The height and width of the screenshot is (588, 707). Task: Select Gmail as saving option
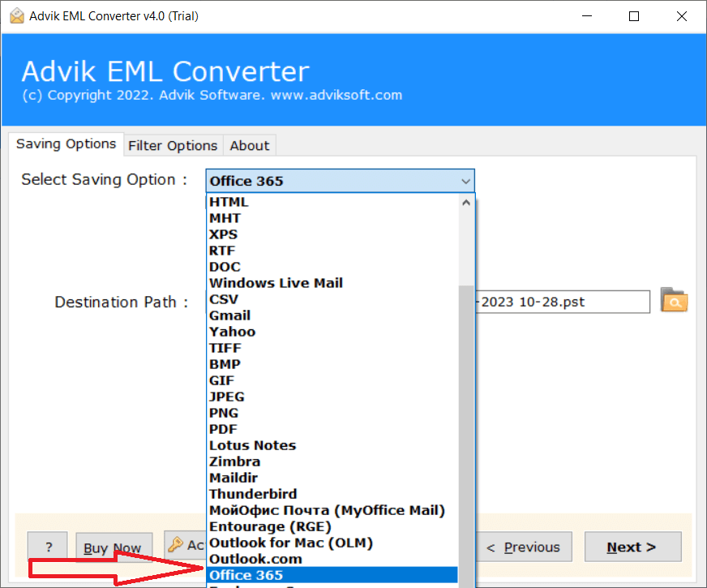coord(332,315)
